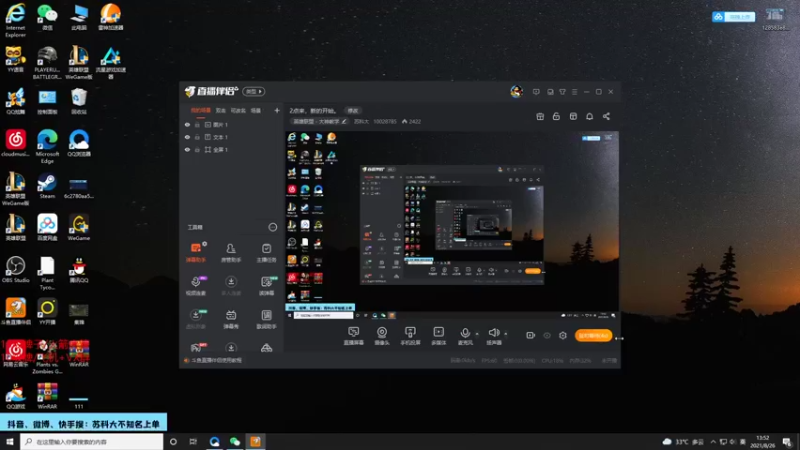The width and height of the screenshot is (800, 450).
Task: Select the 全屏 1 layer row
Action: [231, 150]
